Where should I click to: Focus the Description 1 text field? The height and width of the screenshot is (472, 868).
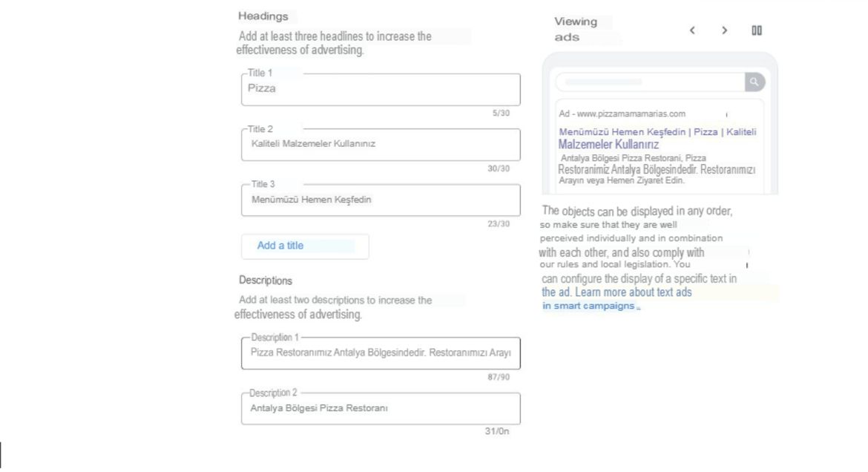coord(381,353)
